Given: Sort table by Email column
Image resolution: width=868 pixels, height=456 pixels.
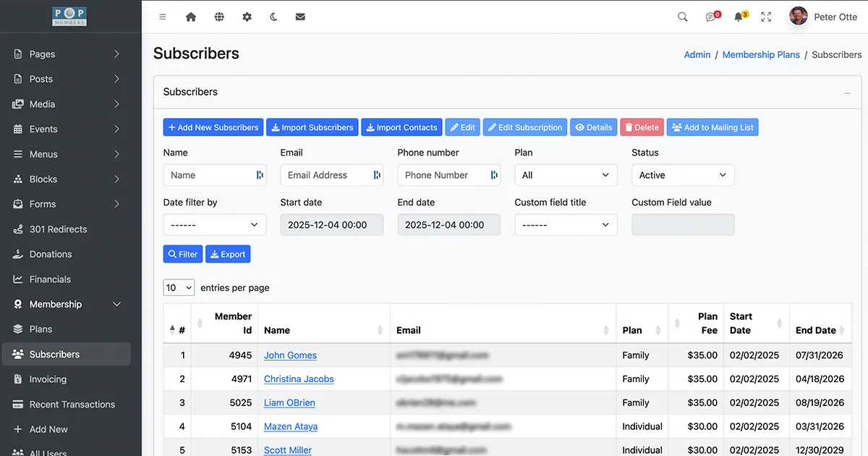Looking at the screenshot, I should tap(503, 324).
